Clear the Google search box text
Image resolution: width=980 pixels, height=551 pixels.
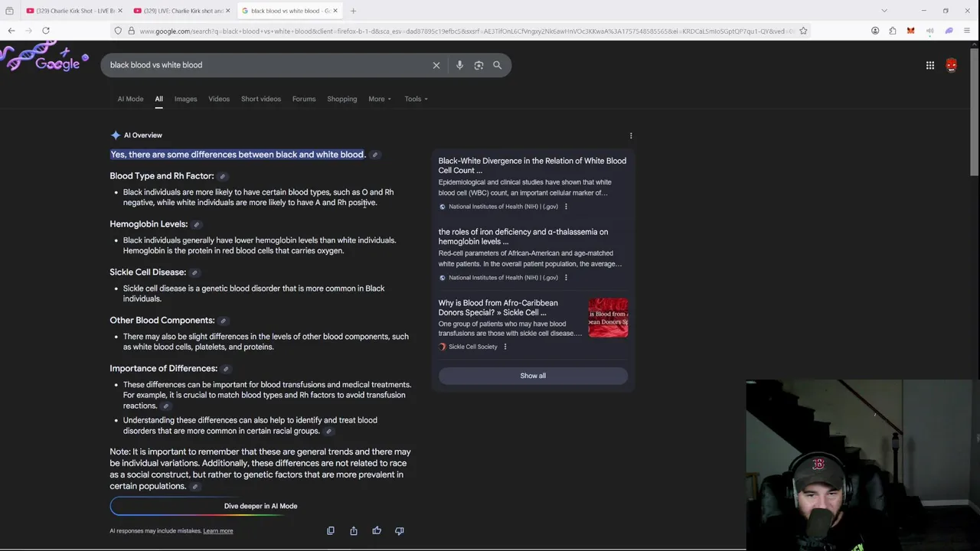coord(436,65)
